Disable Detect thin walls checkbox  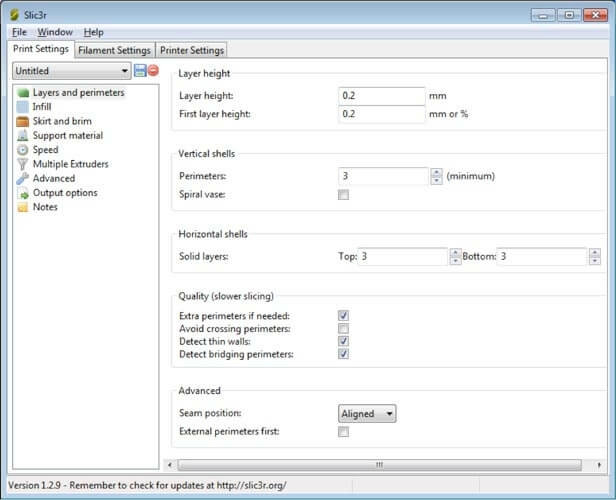tap(343, 341)
